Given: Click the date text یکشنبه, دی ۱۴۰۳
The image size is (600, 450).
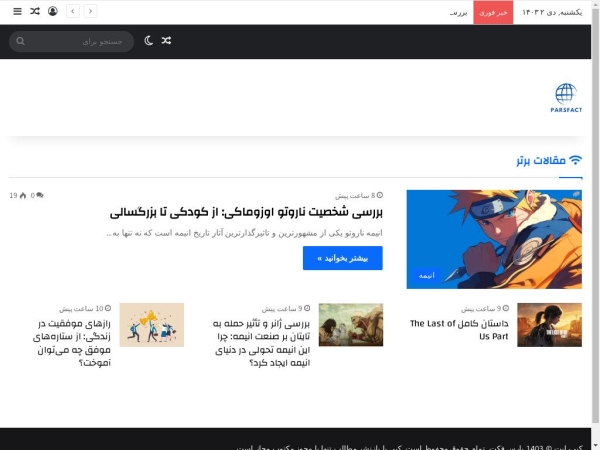Looking at the screenshot, I should [x=552, y=13].
